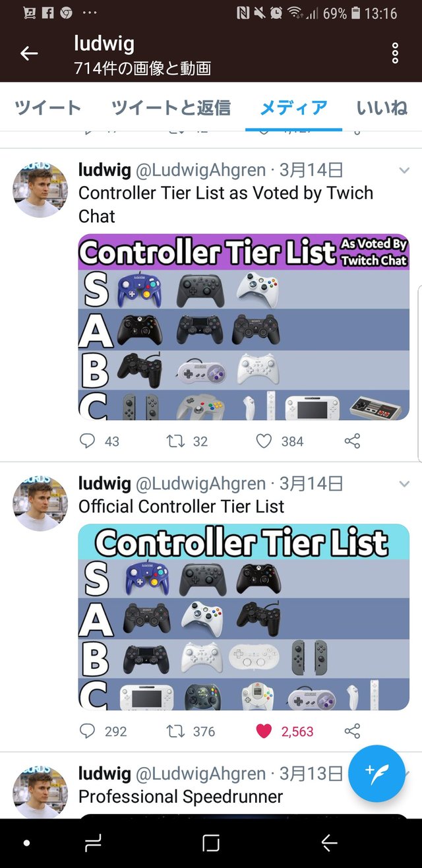Open the @LudwigAhgren handle on the first tweet
This screenshot has height=868, width=422.
tap(201, 170)
